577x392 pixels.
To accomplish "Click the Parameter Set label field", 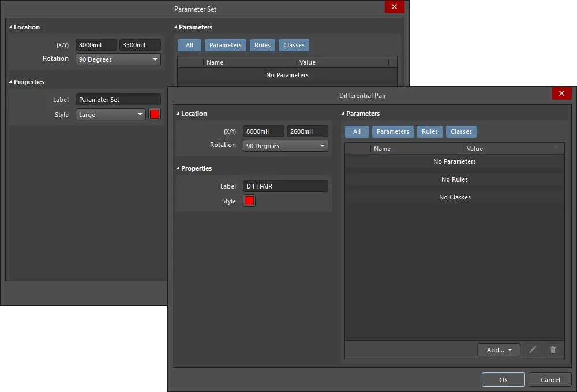I will coord(118,100).
